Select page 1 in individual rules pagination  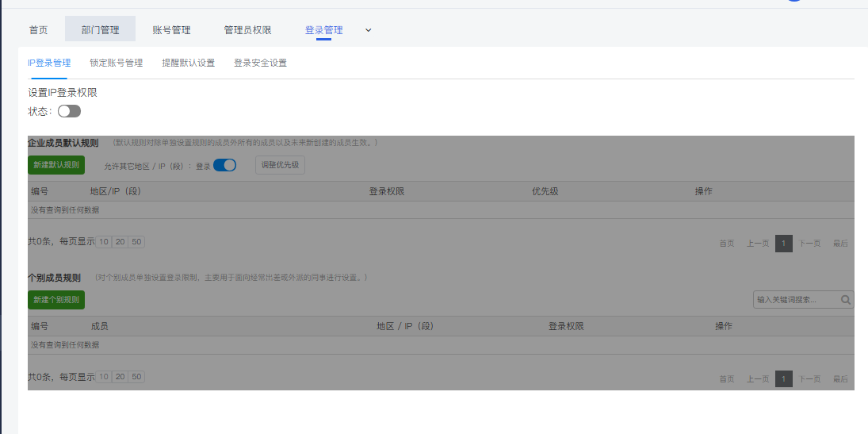point(784,379)
